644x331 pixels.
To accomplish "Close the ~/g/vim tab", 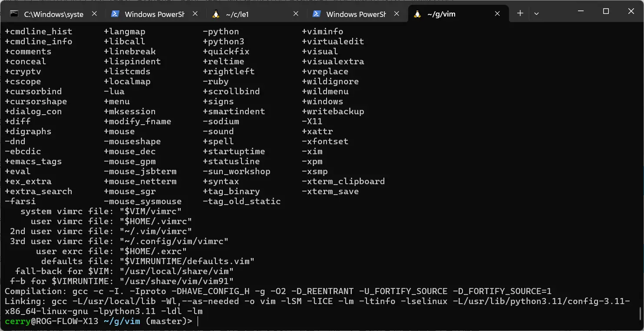I will [x=497, y=14].
